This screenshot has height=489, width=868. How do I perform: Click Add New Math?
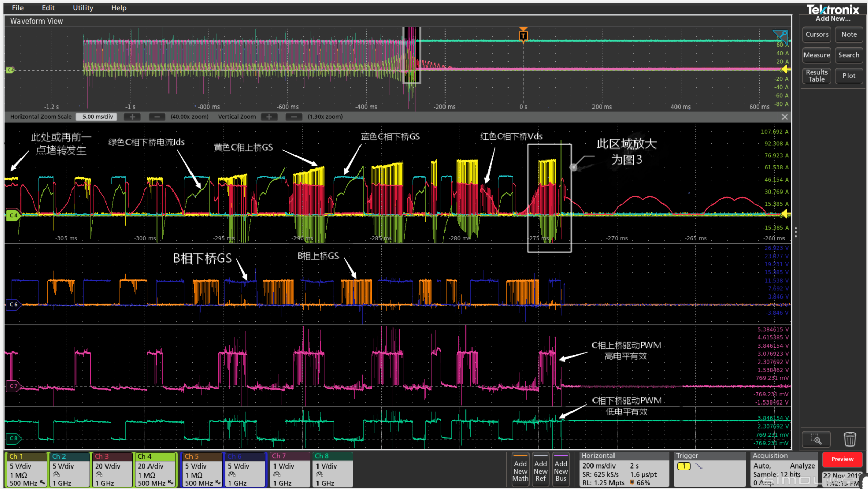520,470
